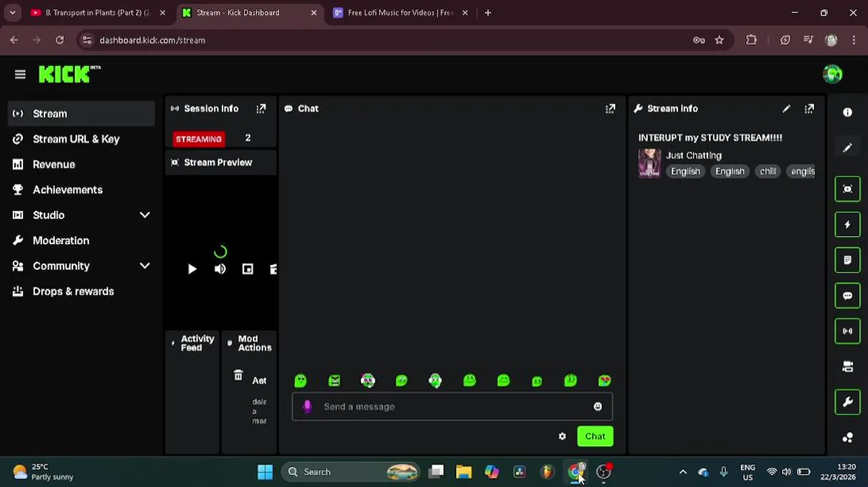Toggle the lightning Activity Feed widget
868x487 pixels.
pos(848,225)
